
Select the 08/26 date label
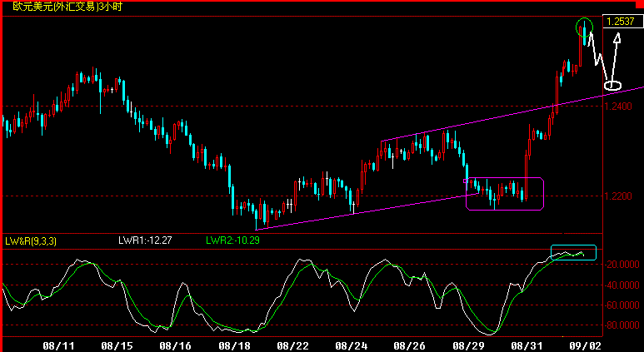[x=410, y=345]
